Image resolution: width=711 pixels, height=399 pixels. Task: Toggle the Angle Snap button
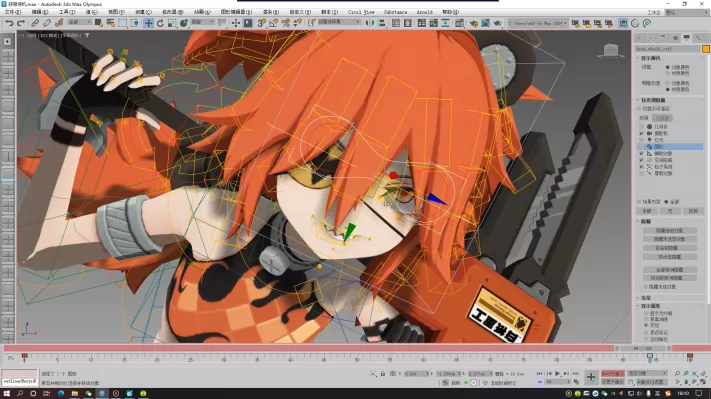[x=273, y=23]
